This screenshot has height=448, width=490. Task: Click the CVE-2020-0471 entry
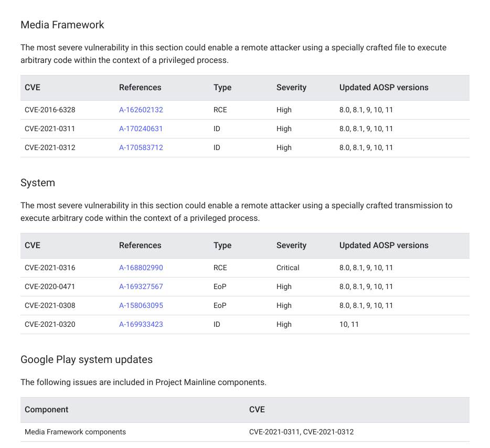[50, 287]
